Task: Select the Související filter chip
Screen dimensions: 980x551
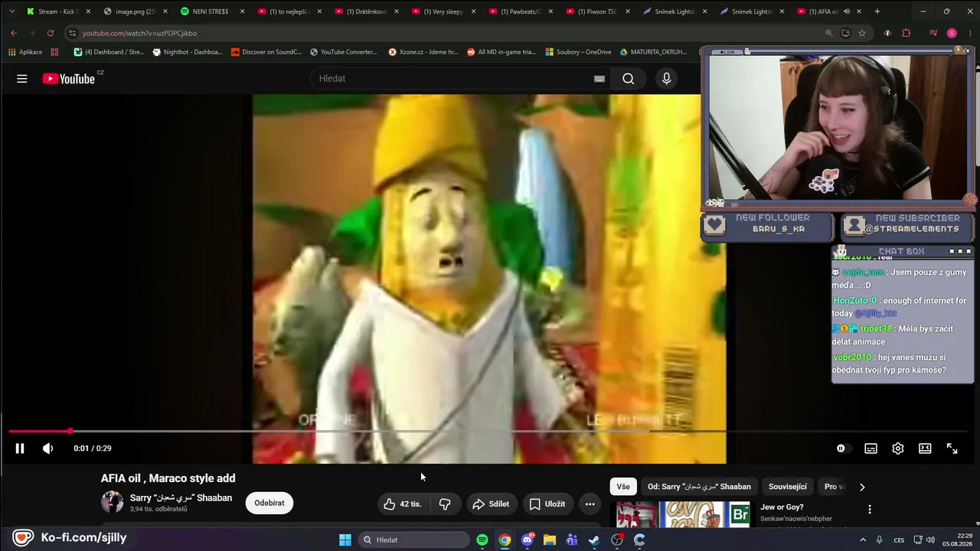Action: tap(788, 487)
